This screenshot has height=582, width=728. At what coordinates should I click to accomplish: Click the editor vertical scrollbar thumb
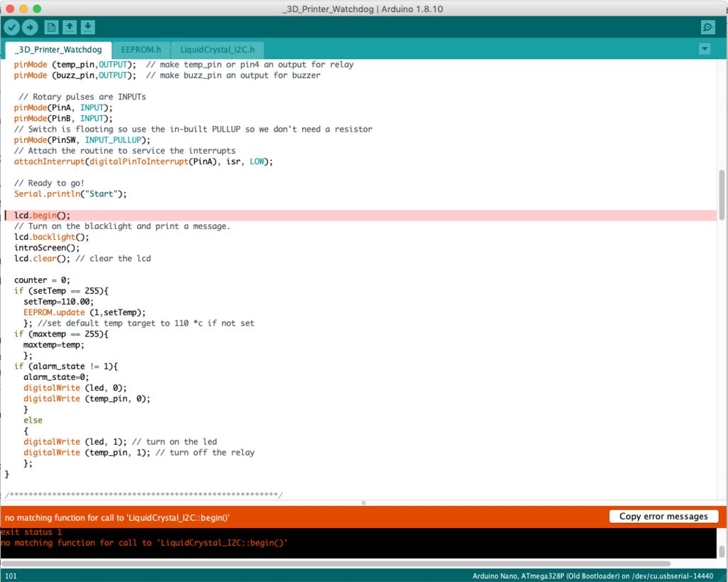722,195
